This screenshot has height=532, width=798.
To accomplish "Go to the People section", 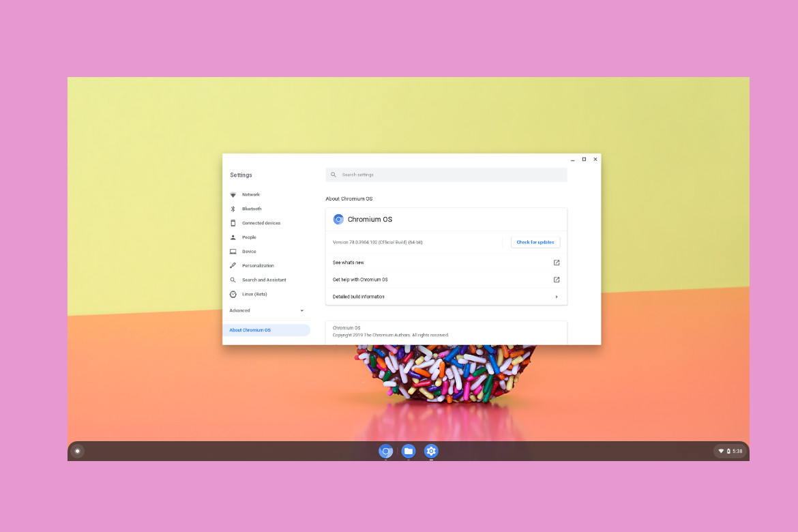I will 249,237.
